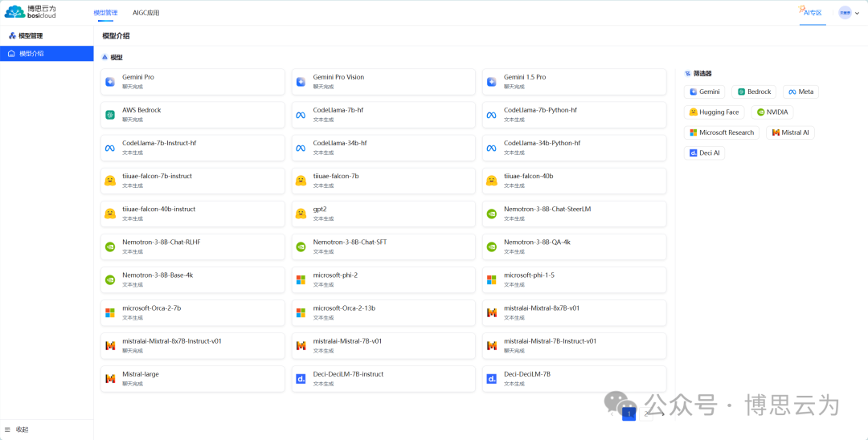Switch to the 模型管理 tab
Image resolution: width=868 pixels, height=440 pixels.
[106, 13]
